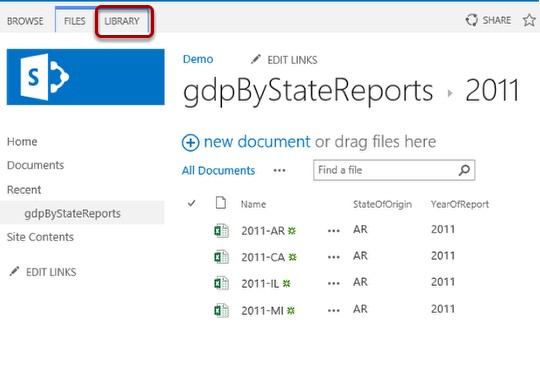Click the SharePoint logo

[85, 77]
